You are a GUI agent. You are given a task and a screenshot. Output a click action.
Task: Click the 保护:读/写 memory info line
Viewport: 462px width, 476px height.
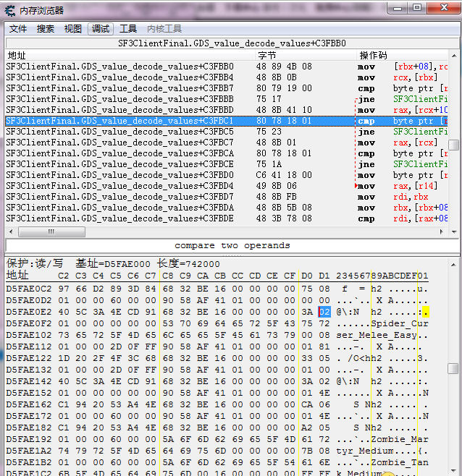(x=35, y=263)
